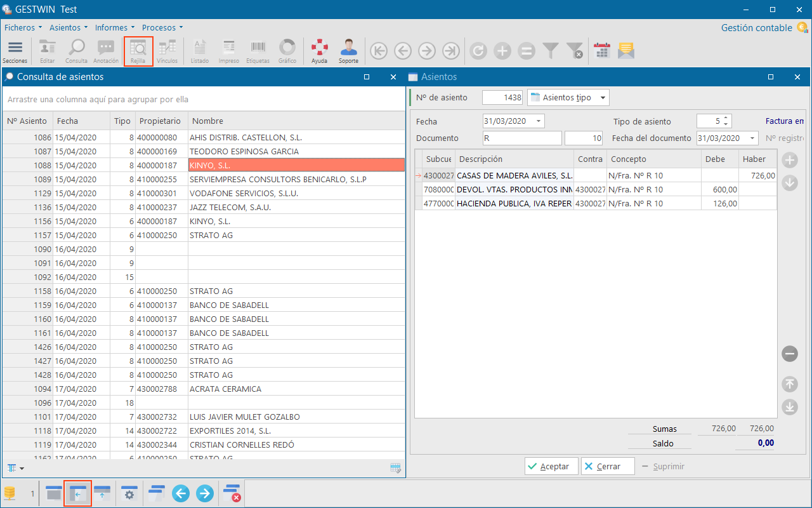Open the mail envelope toolbar icon

626,50
